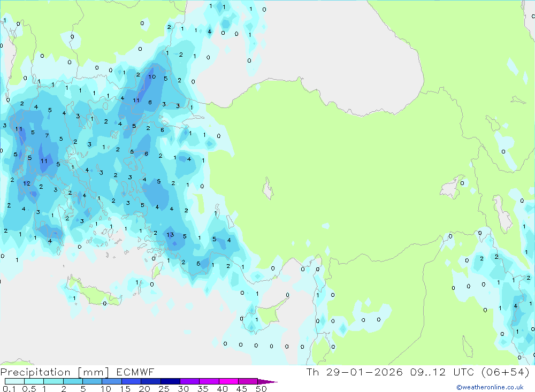Screen dimensions: 535x392
Task: Select the 15–20 mm legend swatch
Action: pos(132,381)
